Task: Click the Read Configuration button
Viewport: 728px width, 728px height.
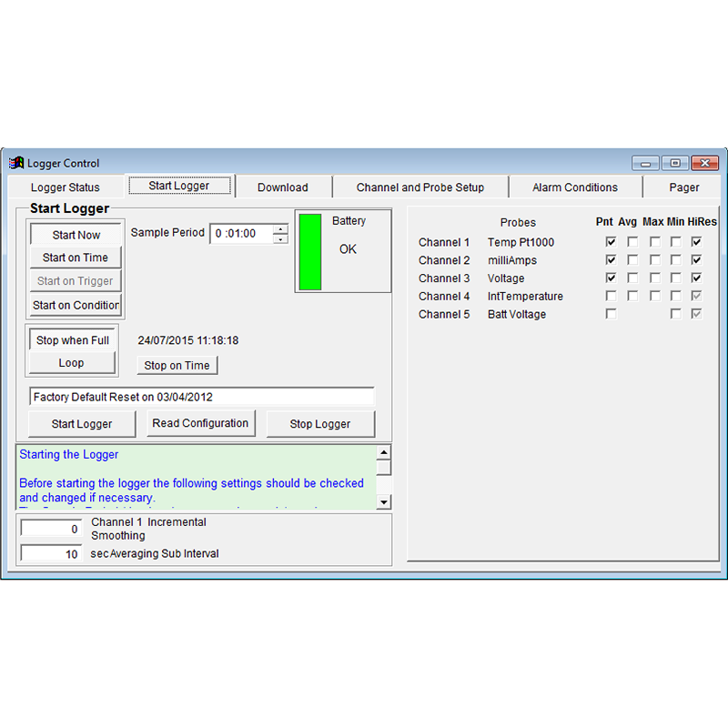Action: (x=200, y=423)
